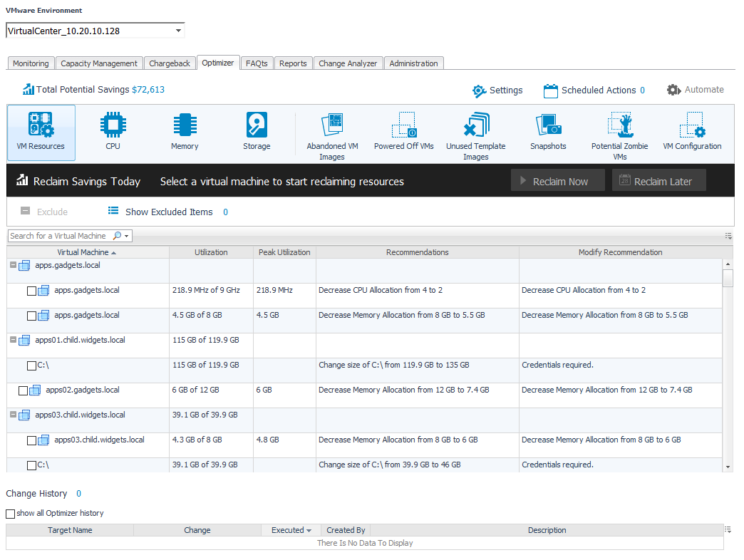Open the excluded items count link
This screenshot has height=560, width=744.
[225, 212]
